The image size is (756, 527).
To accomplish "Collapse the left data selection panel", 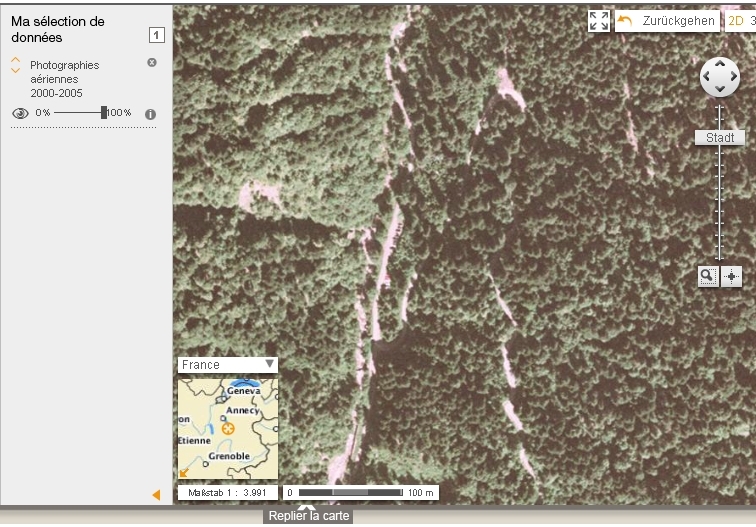I will 156,494.
